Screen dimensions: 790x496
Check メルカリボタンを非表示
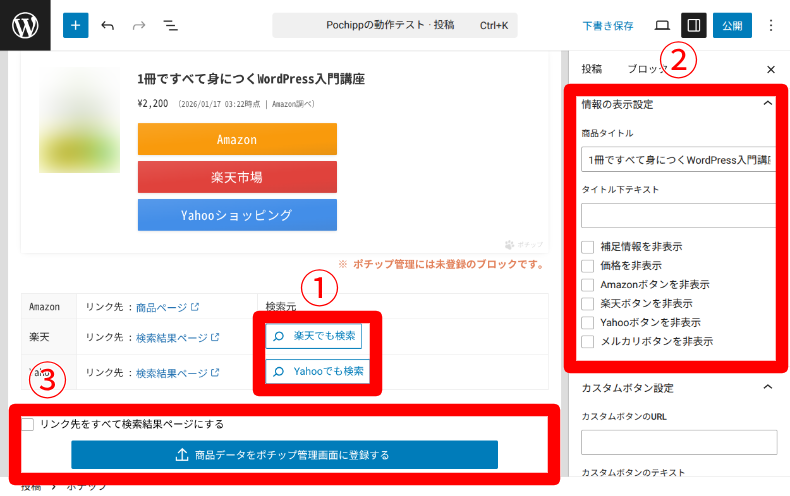pos(587,341)
